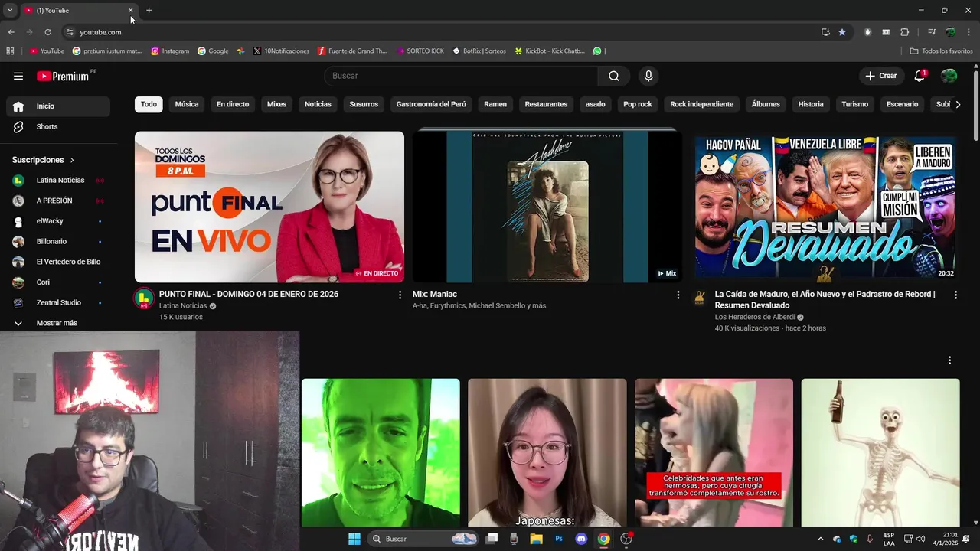Image resolution: width=980 pixels, height=551 pixels.
Task: Select the Rock independiente chip
Action: pos(701,104)
